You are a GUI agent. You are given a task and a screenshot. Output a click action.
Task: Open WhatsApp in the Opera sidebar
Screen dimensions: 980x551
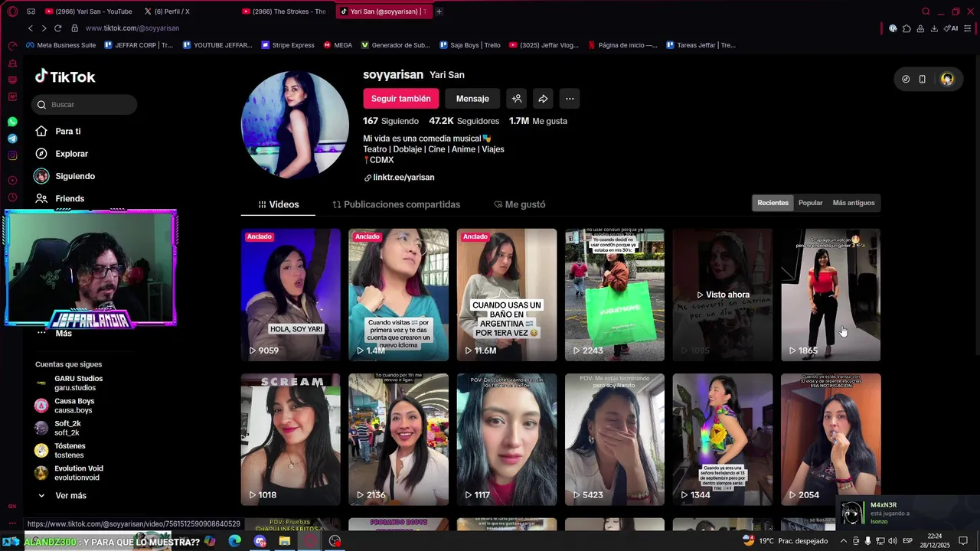point(12,122)
